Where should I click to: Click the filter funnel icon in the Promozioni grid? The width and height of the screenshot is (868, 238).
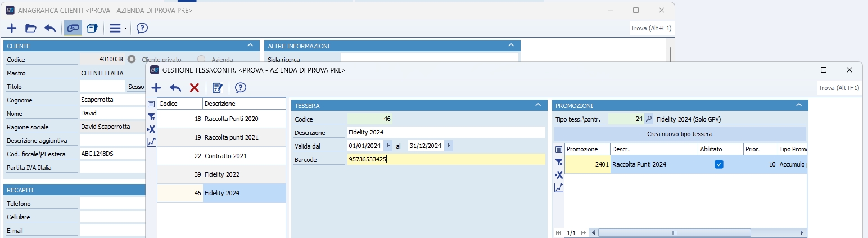pos(559,162)
